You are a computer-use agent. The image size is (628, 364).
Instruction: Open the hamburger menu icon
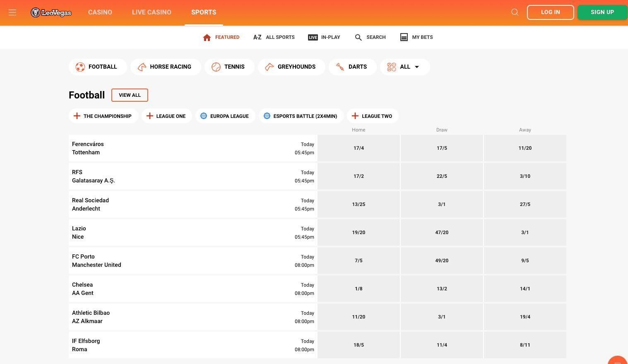point(12,12)
